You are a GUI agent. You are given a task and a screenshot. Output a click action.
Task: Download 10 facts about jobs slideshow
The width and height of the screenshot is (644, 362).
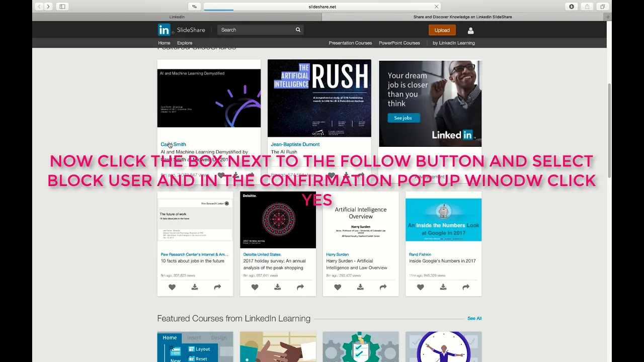(x=195, y=287)
